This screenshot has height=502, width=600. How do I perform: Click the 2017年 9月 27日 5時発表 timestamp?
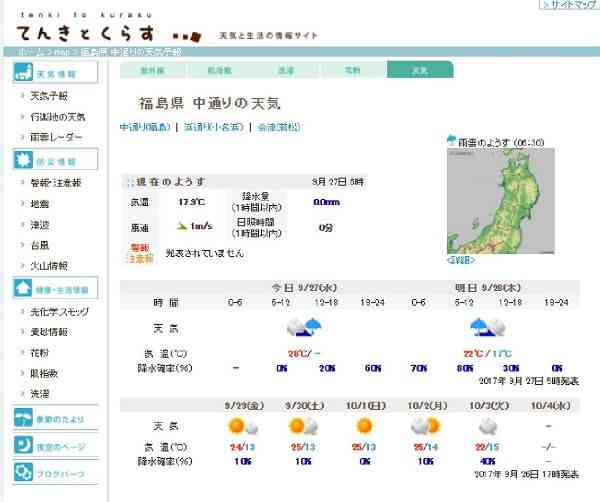tap(529, 381)
